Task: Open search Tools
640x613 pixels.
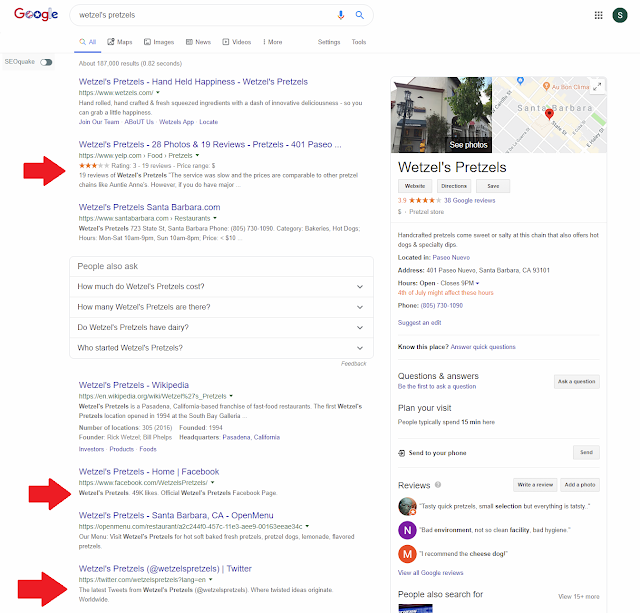Action: coord(359,42)
